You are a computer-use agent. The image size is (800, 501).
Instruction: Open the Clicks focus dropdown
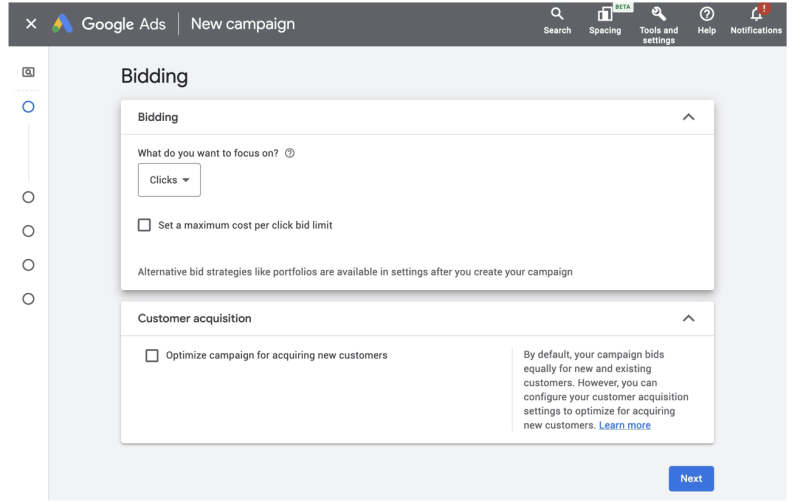tap(169, 180)
